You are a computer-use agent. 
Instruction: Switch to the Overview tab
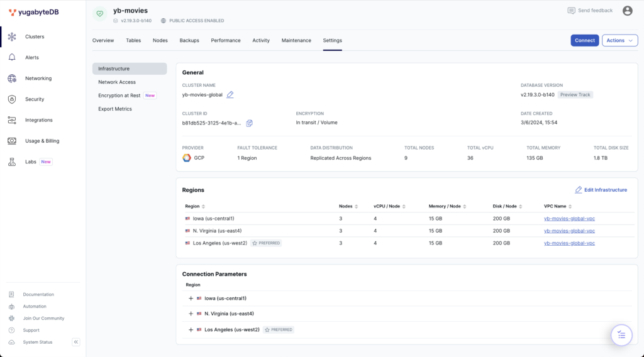tap(103, 40)
